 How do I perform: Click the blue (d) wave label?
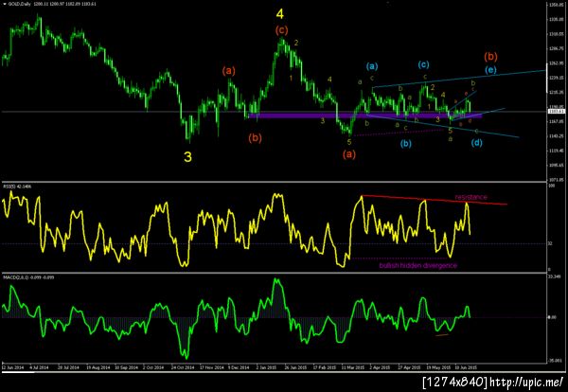coord(477,143)
